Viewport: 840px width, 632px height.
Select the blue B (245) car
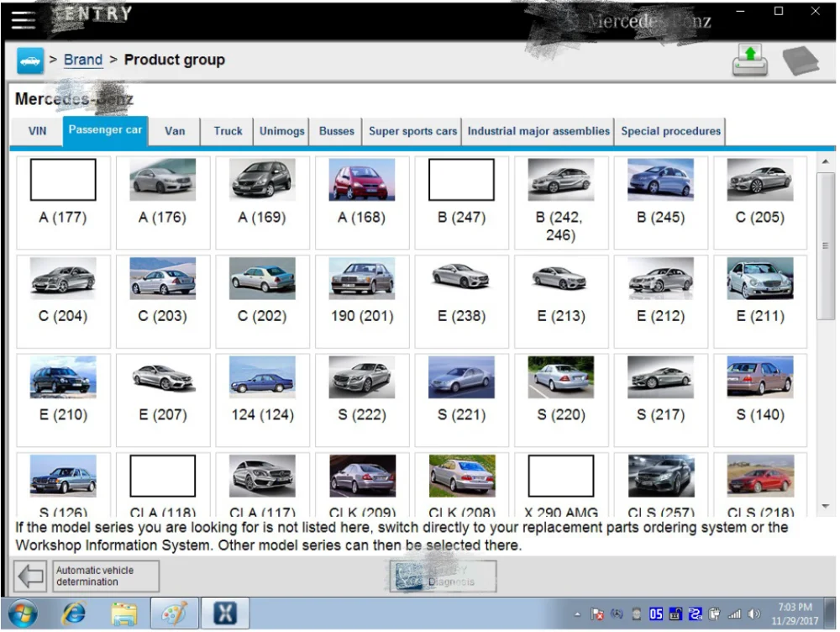click(x=661, y=203)
